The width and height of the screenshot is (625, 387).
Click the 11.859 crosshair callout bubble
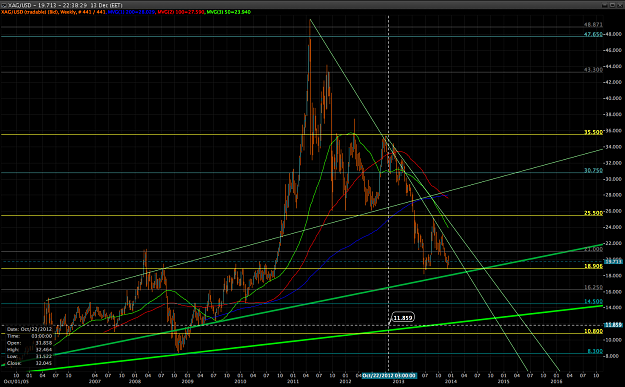[403, 318]
